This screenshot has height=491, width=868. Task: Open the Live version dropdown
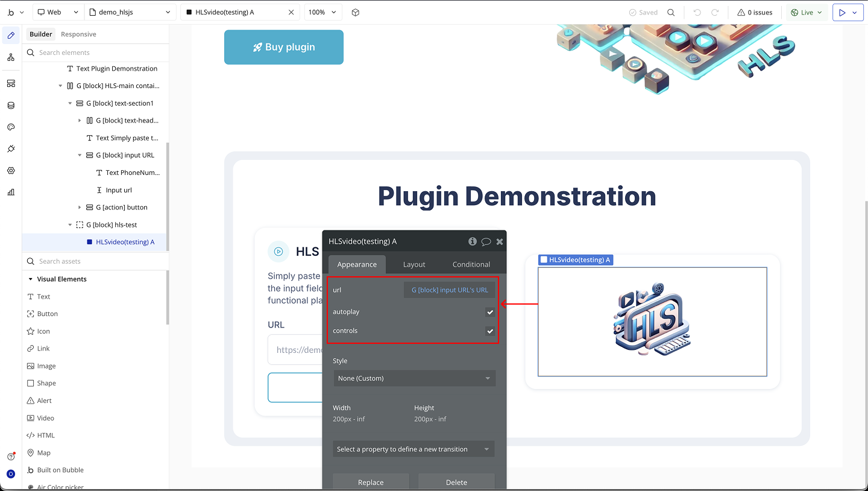coord(807,12)
